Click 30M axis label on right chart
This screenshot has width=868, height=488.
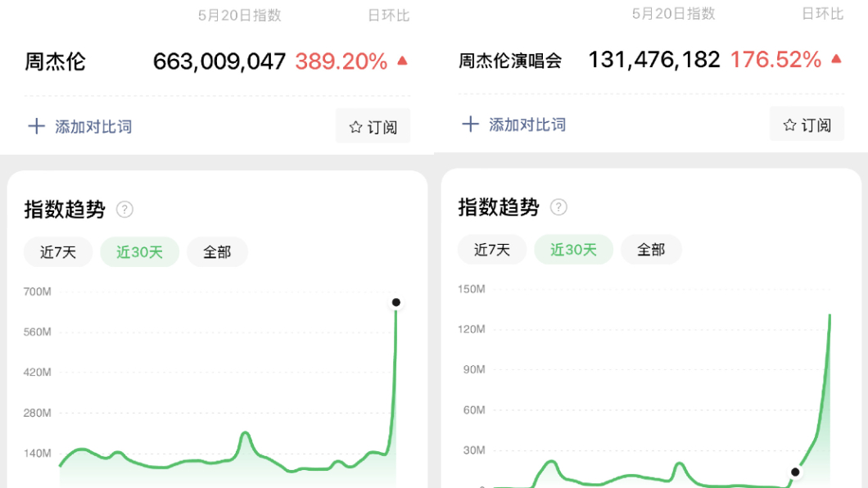tap(474, 450)
